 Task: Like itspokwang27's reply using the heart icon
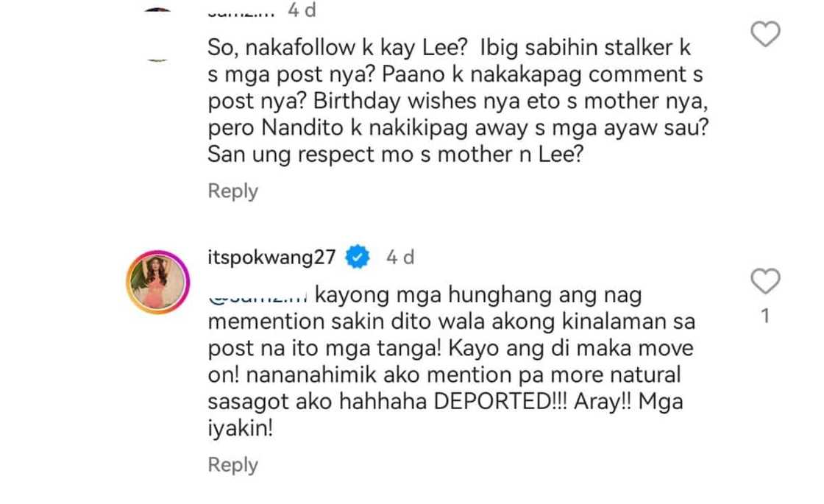point(765,281)
